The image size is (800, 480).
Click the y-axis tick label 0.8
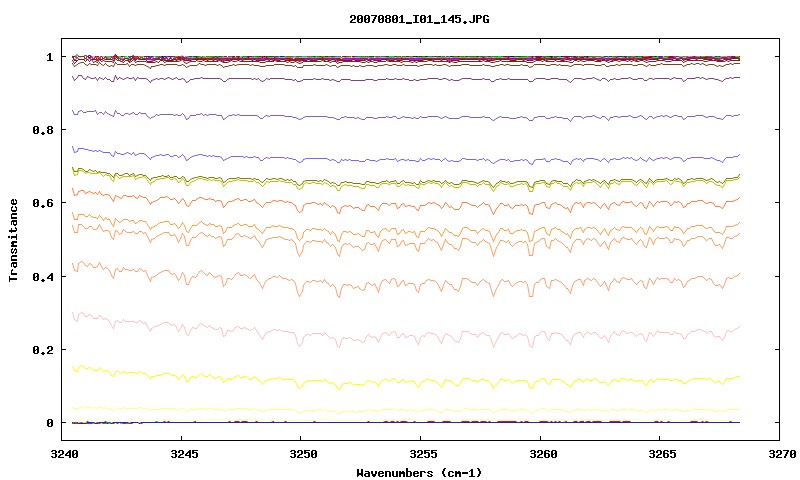click(x=43, y=130)
